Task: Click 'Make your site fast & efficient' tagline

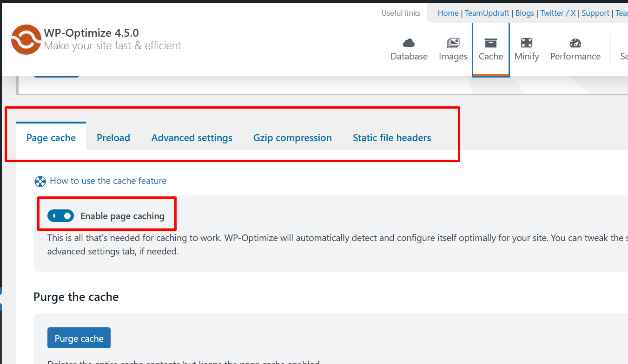Action: click(112, 45)
